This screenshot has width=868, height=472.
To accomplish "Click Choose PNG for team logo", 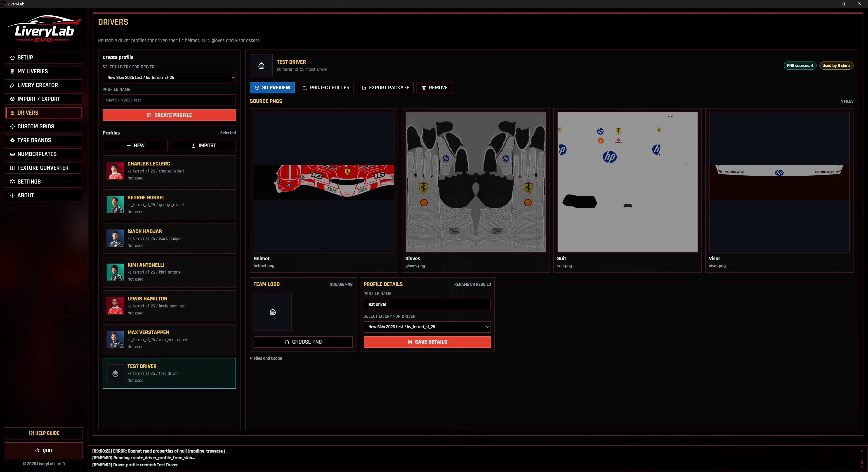I will 303,342.
